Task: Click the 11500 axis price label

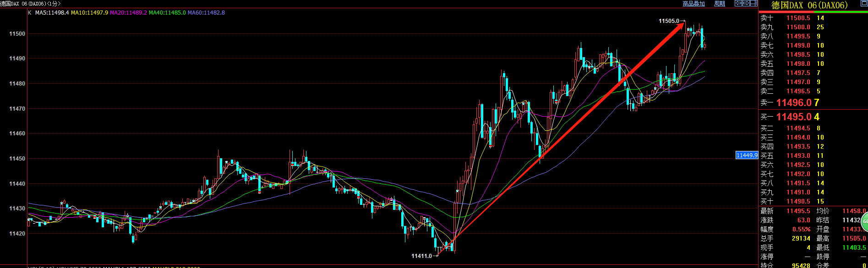Action: [x=17, y=34]
